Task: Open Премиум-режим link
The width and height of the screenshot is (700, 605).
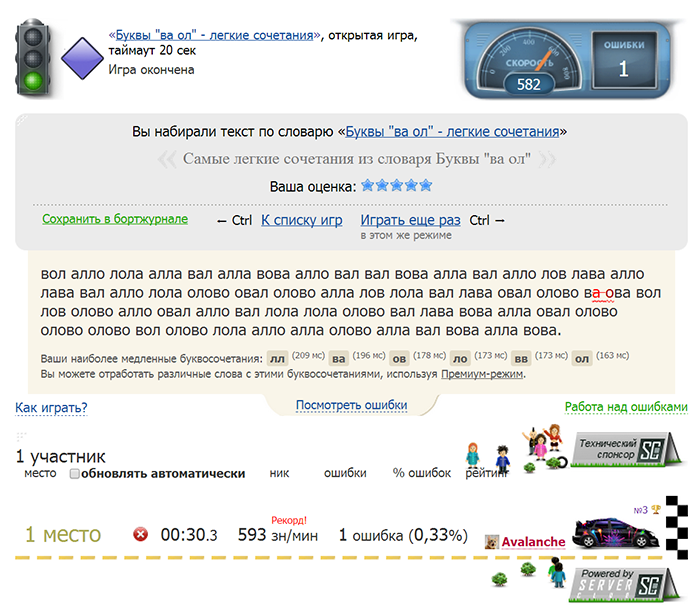Action: (x=482, y=374)
